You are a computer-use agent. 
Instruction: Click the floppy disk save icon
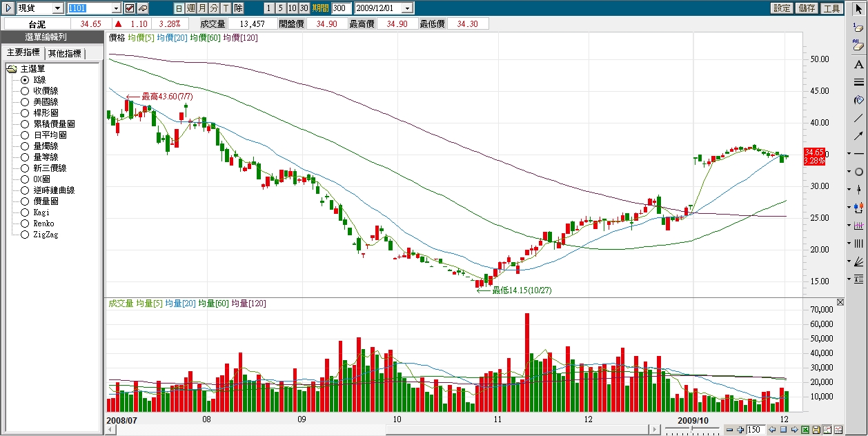816,430
